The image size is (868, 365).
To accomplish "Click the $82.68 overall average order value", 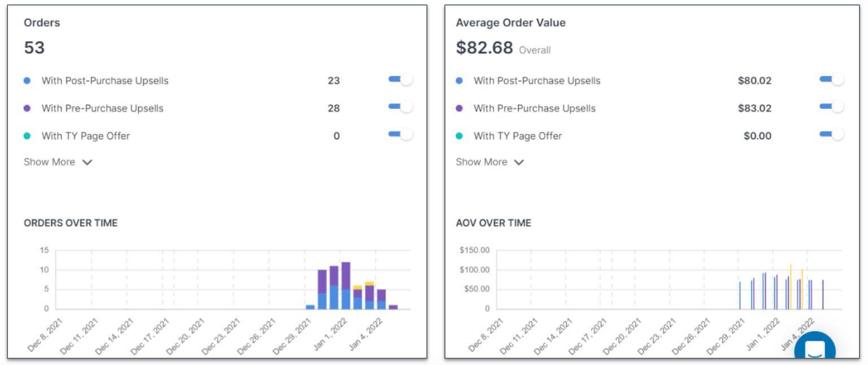I will tap(484, 48).
